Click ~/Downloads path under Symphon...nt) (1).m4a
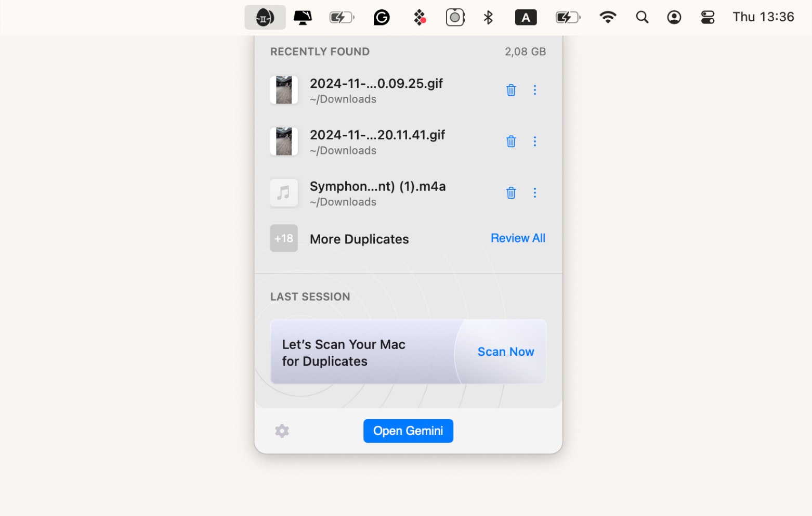Image resolution: width=812 pixels, height=516 pixels. click(x=343, y=202)
